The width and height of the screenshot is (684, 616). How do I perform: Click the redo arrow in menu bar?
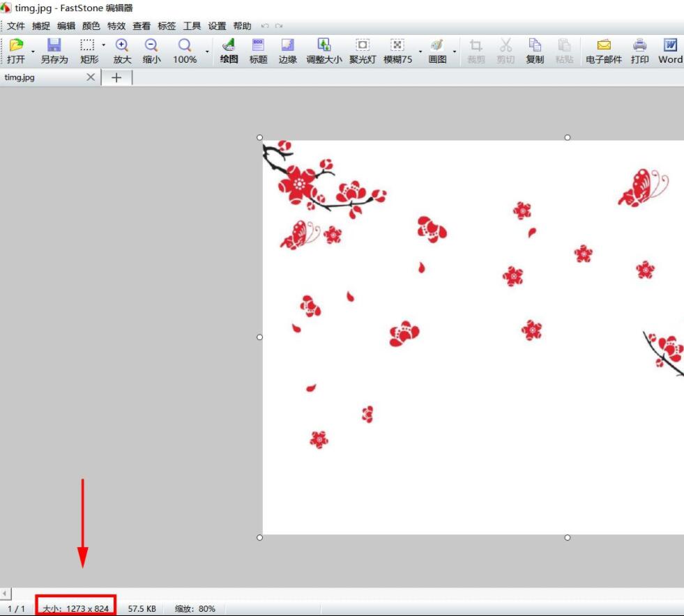(279, 26)
